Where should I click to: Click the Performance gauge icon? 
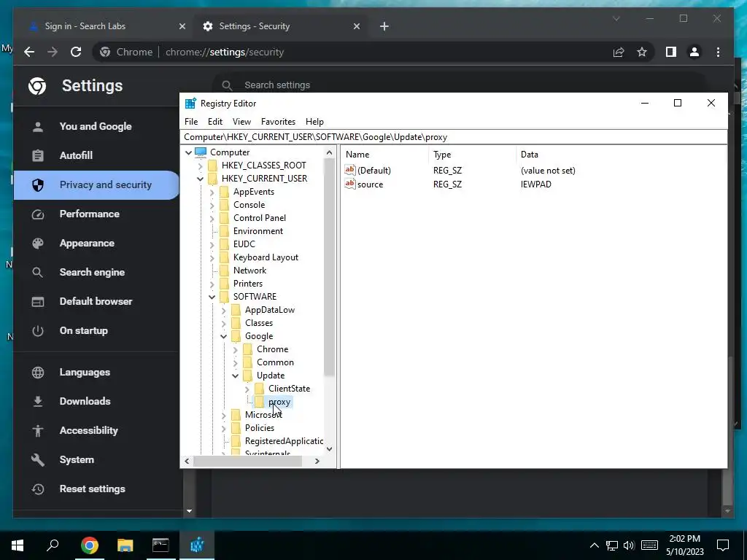38,214
